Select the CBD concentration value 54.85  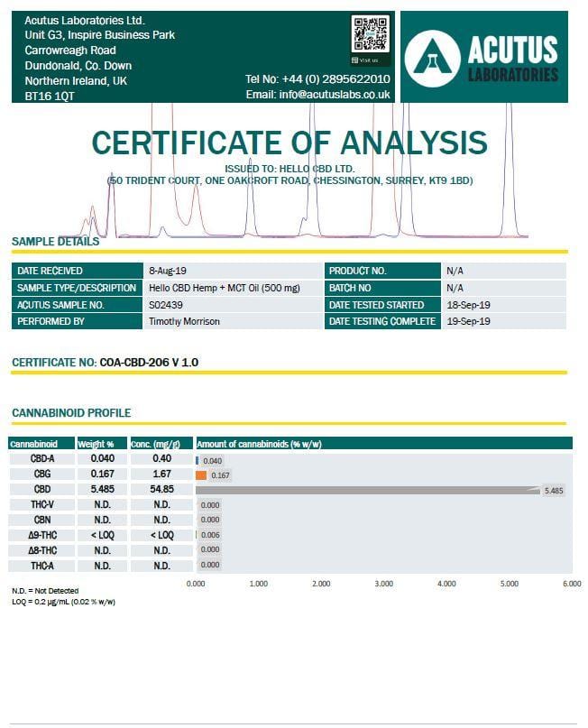tap(162, 489)
